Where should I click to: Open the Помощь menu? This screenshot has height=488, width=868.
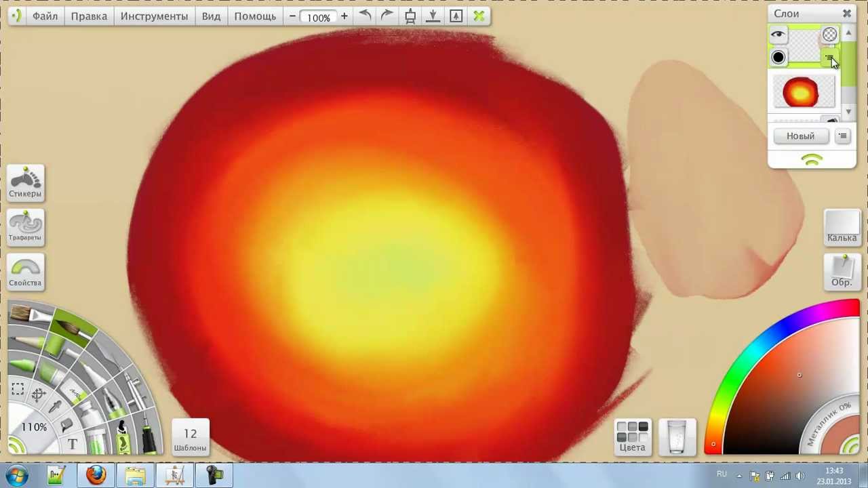coord(255,16)
